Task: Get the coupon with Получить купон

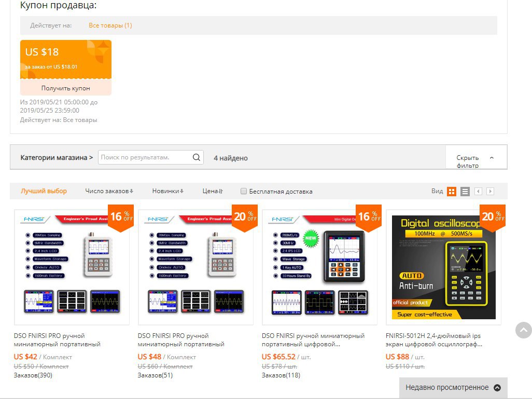Action: pyautogui.click(x=66, y=88)
